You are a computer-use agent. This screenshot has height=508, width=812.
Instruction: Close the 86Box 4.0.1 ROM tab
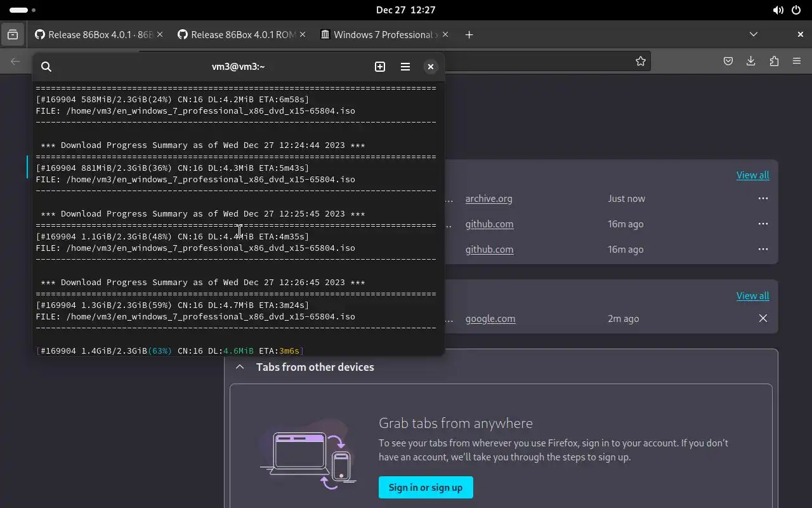[302, 35]
